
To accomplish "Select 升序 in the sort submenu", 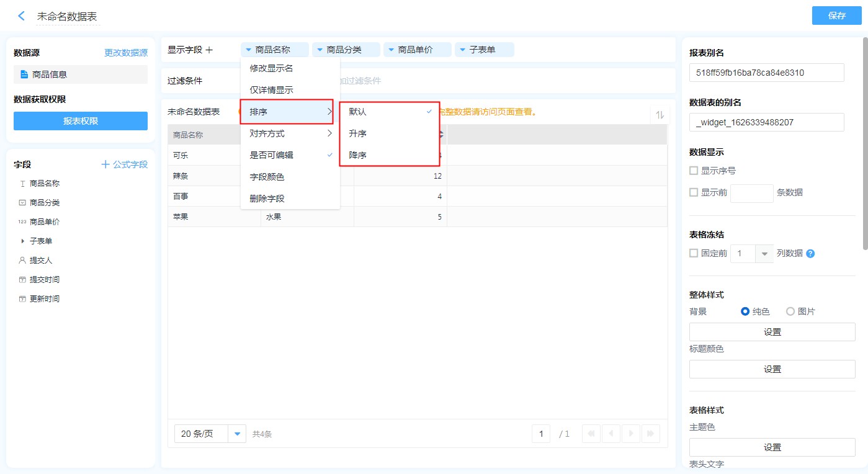I will point(358,133).
